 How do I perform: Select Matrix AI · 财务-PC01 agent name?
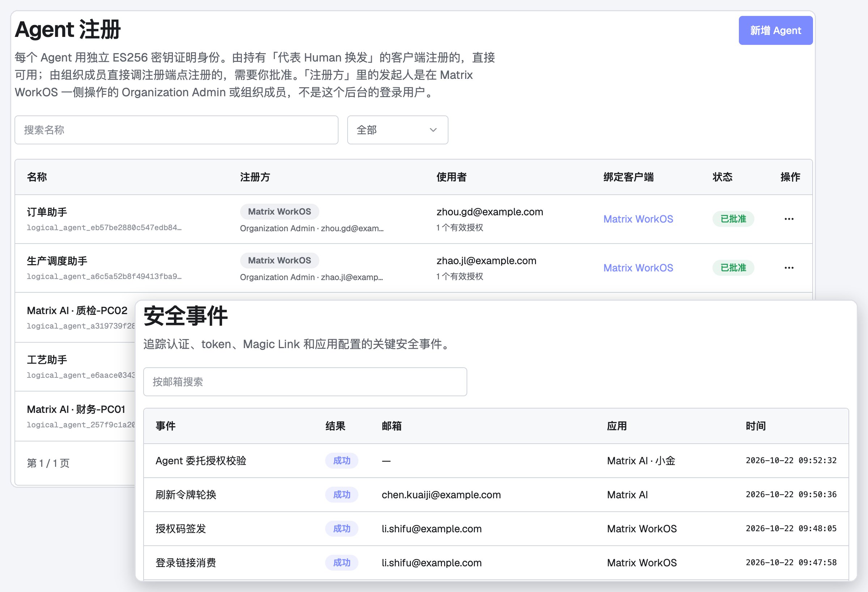click(76, 409)
